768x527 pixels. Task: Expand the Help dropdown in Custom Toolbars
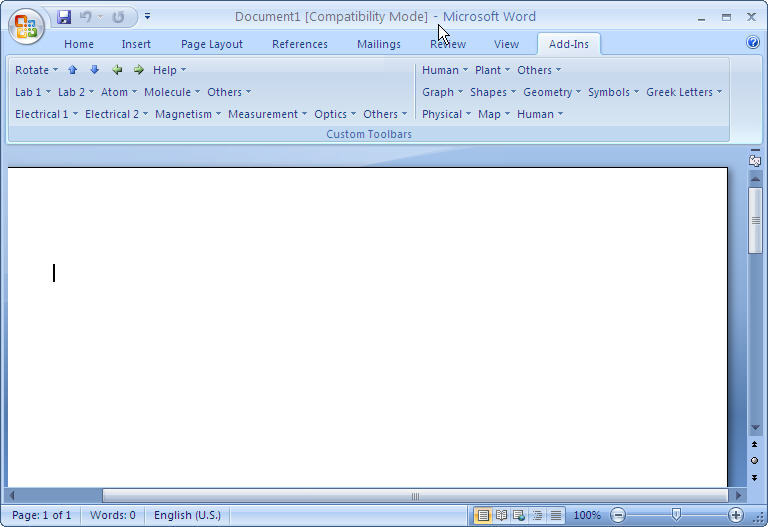169,70
